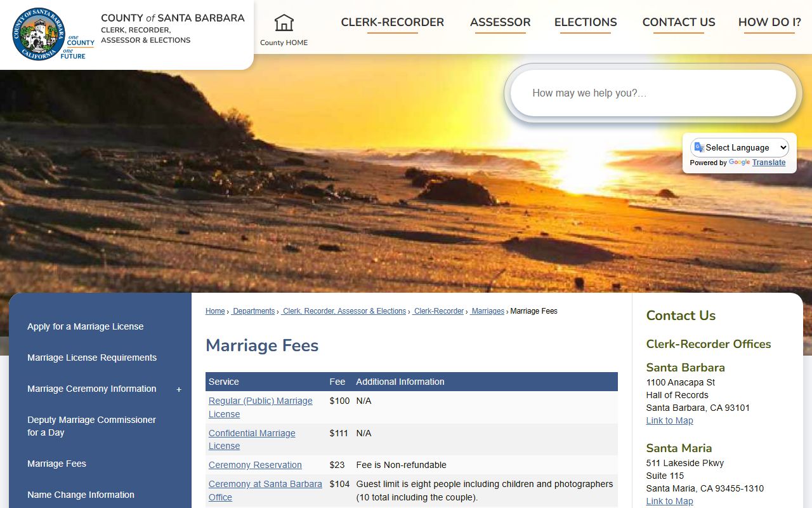Click the Home breadcrumb link

tap(215, 311)
